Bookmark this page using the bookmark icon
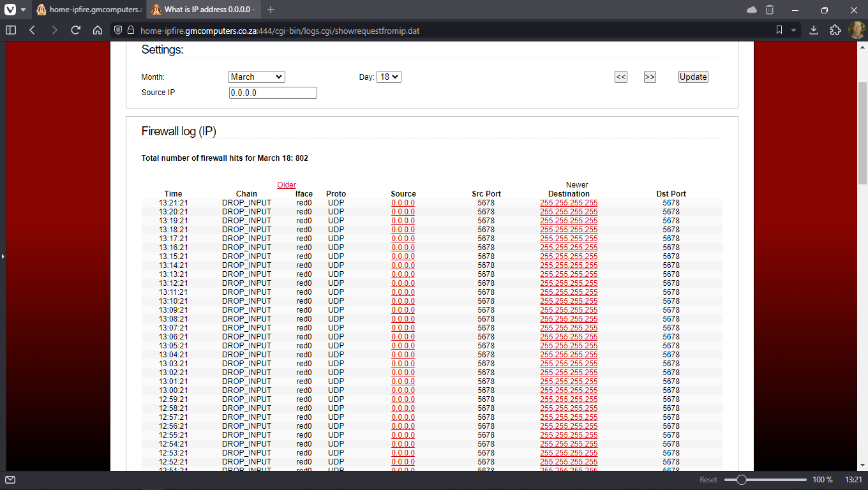Image resolution: width=868 pixels, height=490 pixels. pos(779,30)
